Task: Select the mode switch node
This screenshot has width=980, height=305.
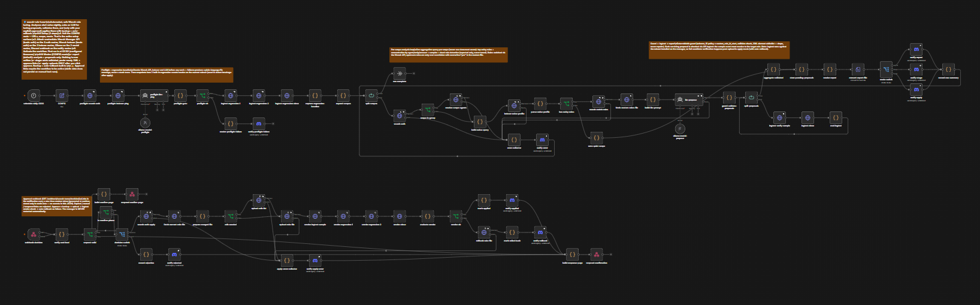Action: [886, 70]
